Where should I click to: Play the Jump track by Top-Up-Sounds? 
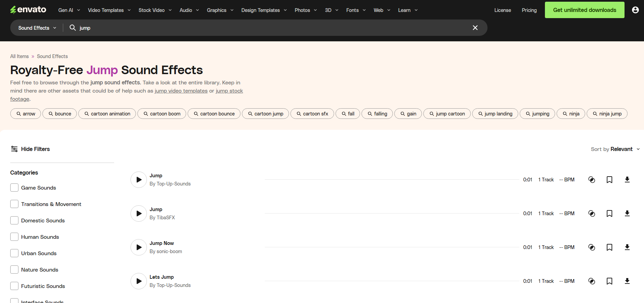[139, 180]
